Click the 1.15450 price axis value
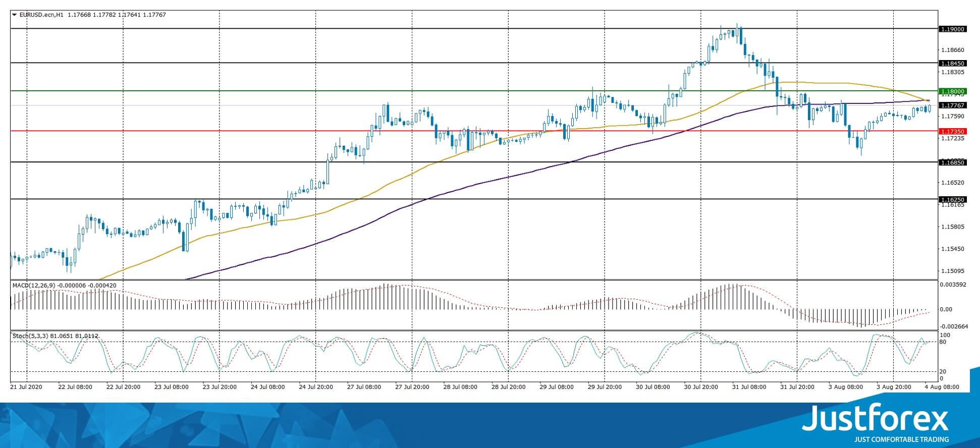The height and width of the screenshot is (448, 980). click(952, 249)
